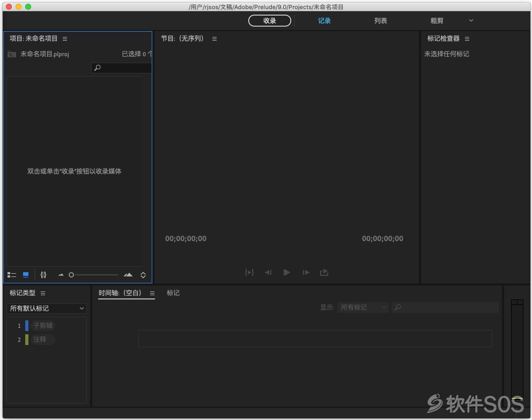Click the rough cut brackets icon
Image resolution: width=532 pixels, height=420 pixels.
pos(43,275)
